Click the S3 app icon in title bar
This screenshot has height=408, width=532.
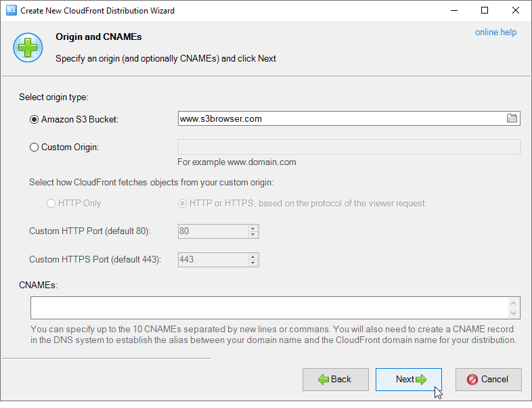point(12,10)
